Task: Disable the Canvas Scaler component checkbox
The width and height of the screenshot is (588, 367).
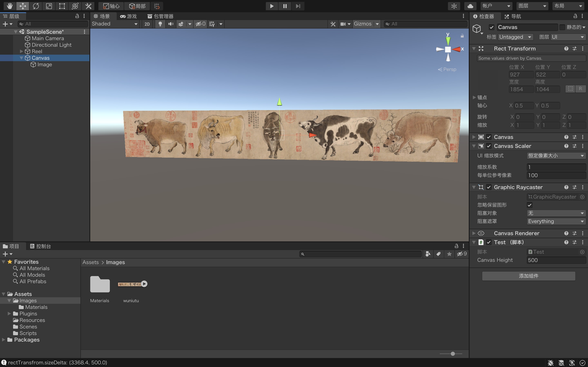Action: tap(489, 146)
